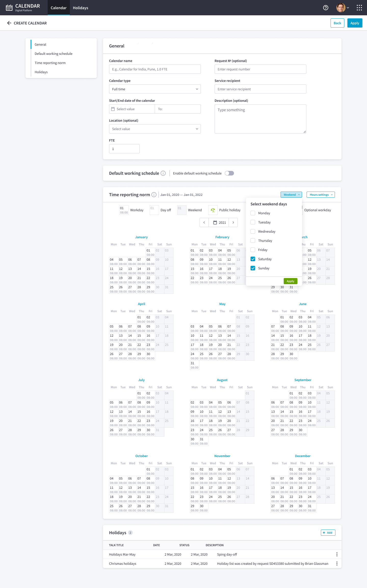Image resolution: width=367 pixels, height=588 pixels.
Task: View info tooltip for Time reporting norm
Action: [154, 195]
